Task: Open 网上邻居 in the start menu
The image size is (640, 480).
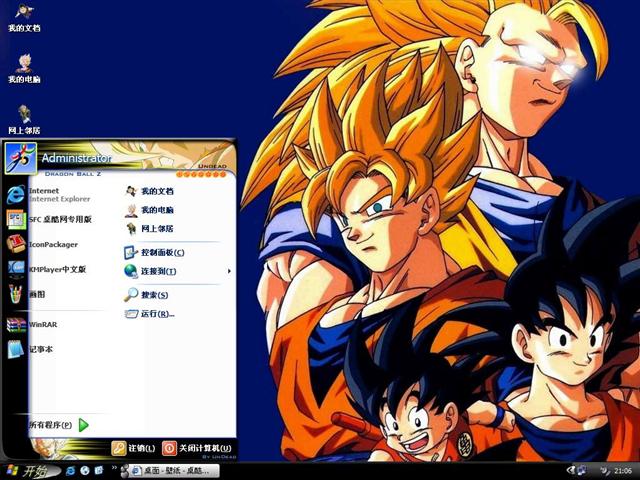Action: pyautogui.click(x=149, y=229)
